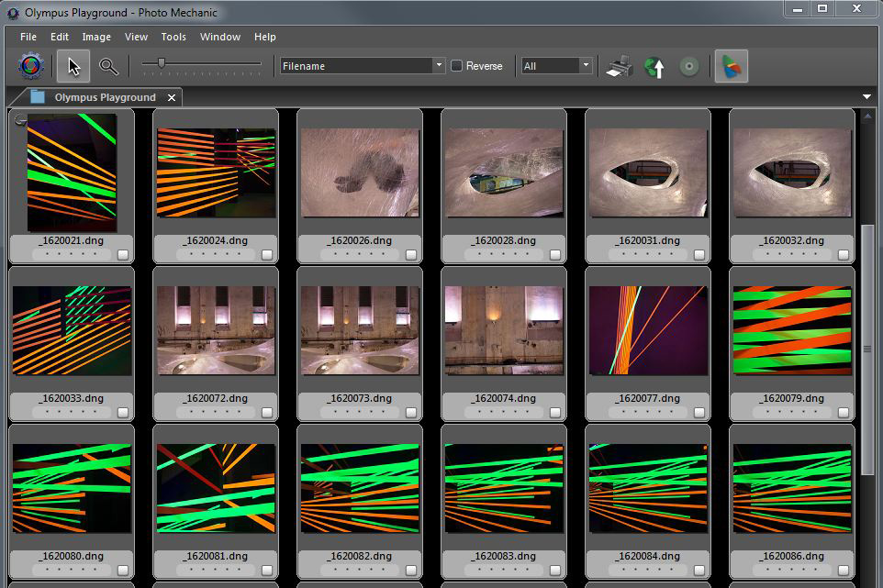Select the _1620080.dng thumbnail image
Viewport: 883px width, 588px height.
tap(73, 488)
